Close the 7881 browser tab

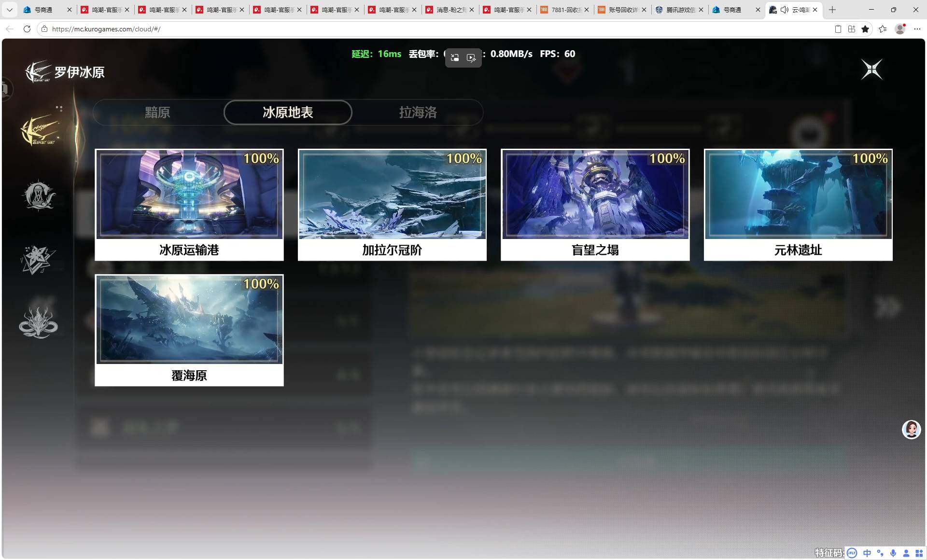coord(587,10)
